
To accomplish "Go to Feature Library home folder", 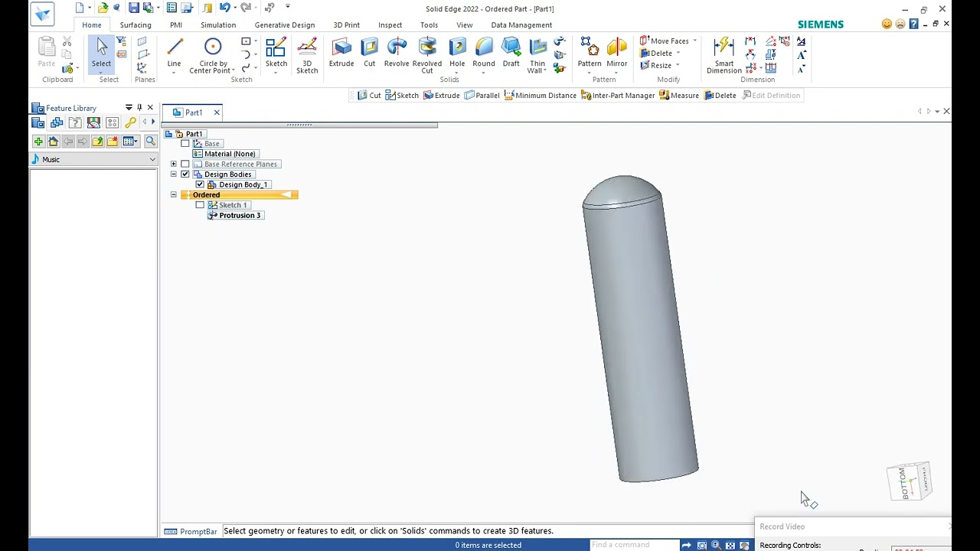I will tap(53, 142).
